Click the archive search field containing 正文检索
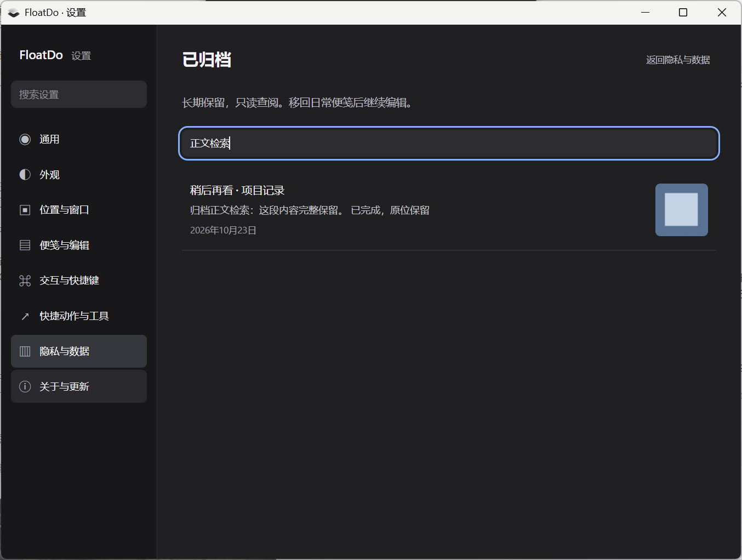The height and width of the screenshot is (560, 742). coord(449,144)
